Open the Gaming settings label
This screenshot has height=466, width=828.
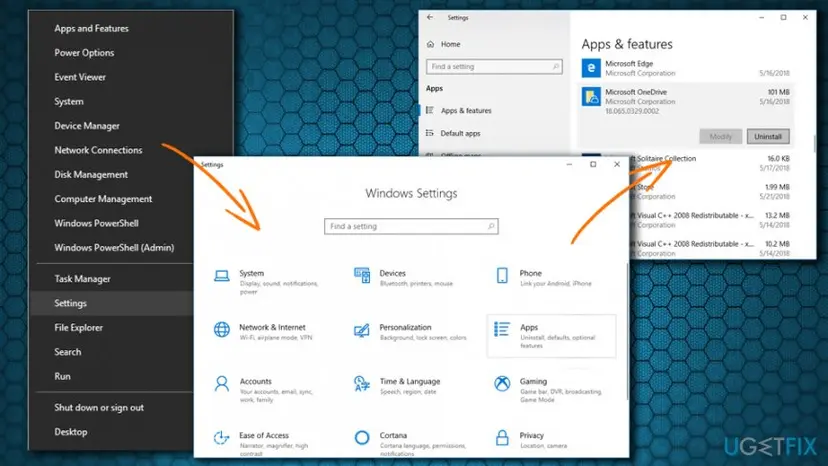click(x=533, y=381)
